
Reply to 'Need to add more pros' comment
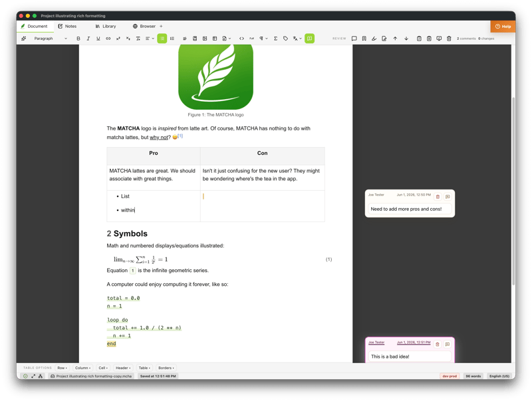pyautogui.click(x=448, y=197)
